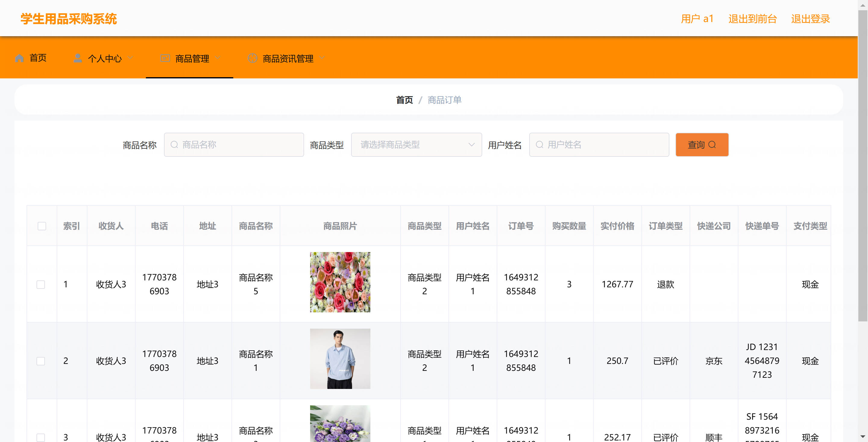Click the globe icon beside 商品资讯管理
The width and height of the screenshot is (868, 442).
(253, 58)
